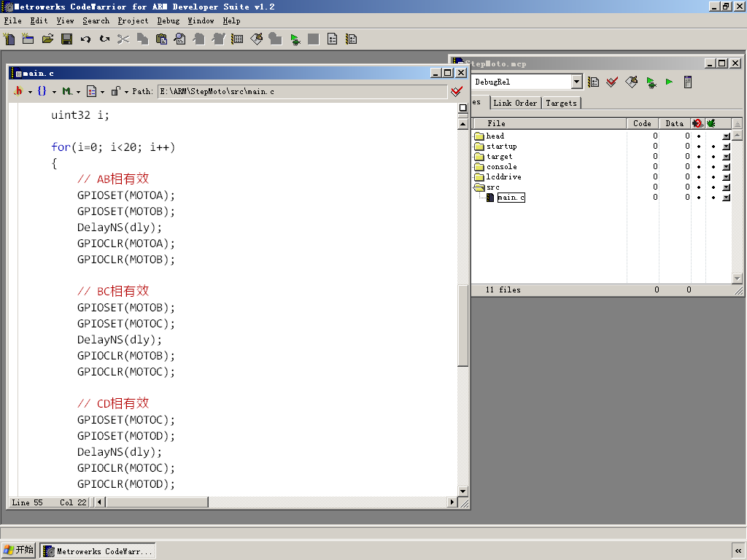Click the Make hammer icon in the main toolbar
The width and height of the screenshot is (747, 560).
256,39
